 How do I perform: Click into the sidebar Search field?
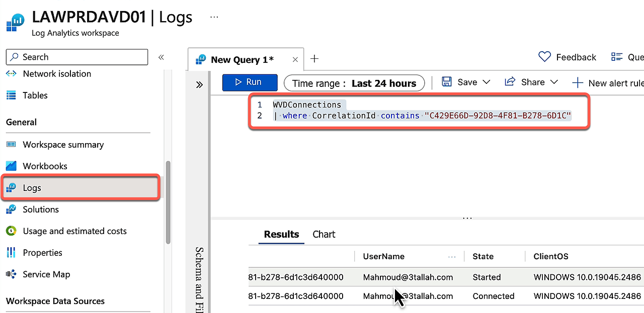[x=77, y=57]
